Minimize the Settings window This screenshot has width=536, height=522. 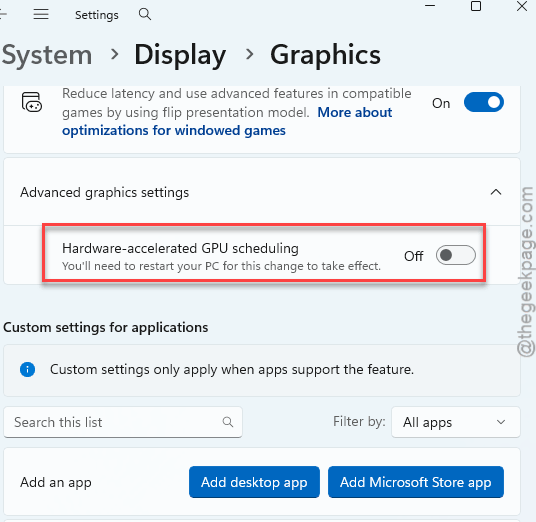(430, 6)
